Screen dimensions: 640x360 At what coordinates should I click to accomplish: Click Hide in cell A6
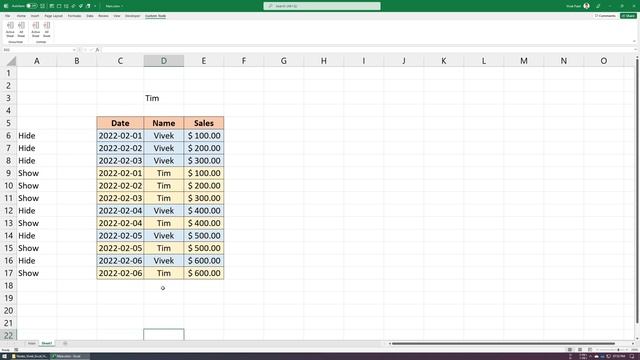[x=37, y=136]
